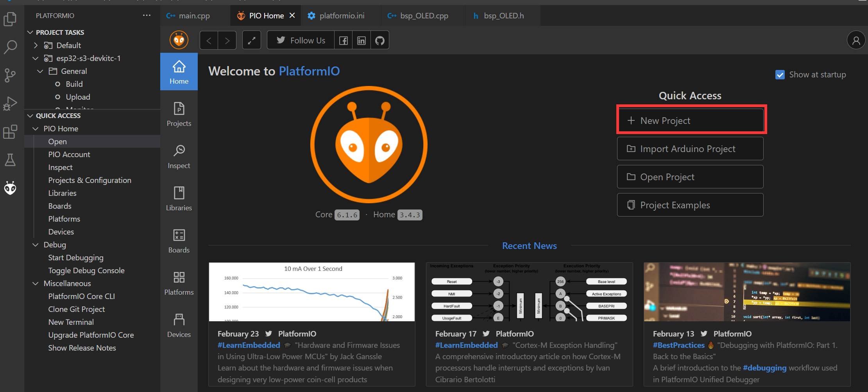Go back with the left arrow button
The width and height of the screenshot is (868, 392).
coord(209,40)
